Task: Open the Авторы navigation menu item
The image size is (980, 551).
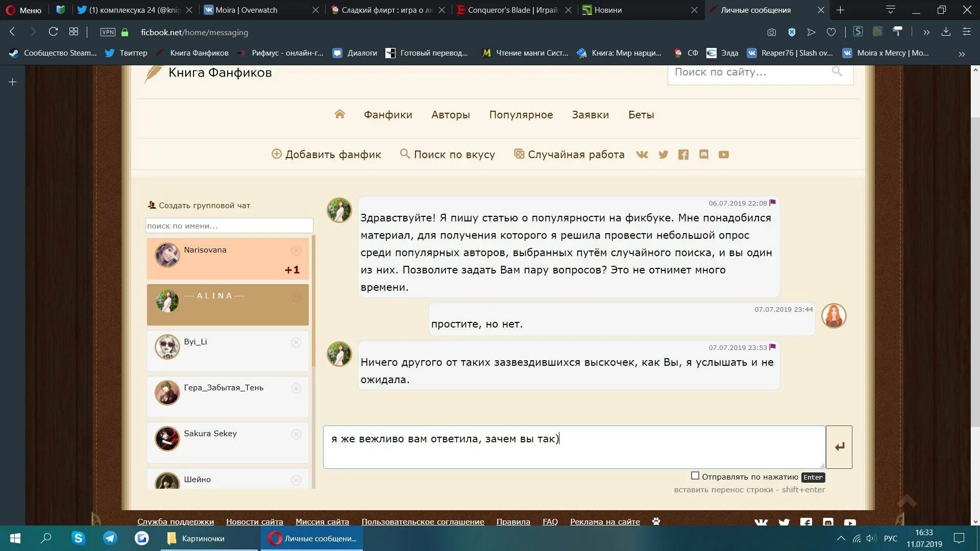Action: click(450, 114)
